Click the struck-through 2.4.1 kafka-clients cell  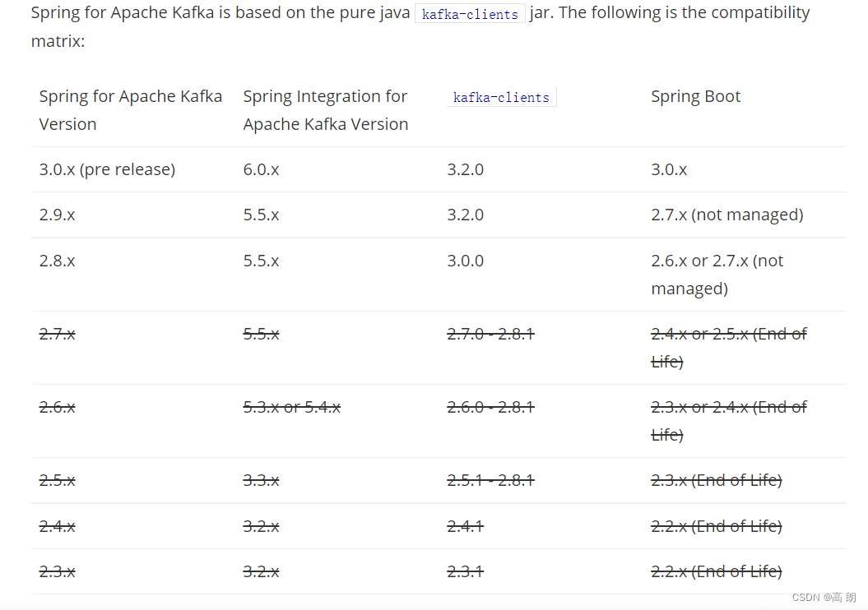point(465,526)
